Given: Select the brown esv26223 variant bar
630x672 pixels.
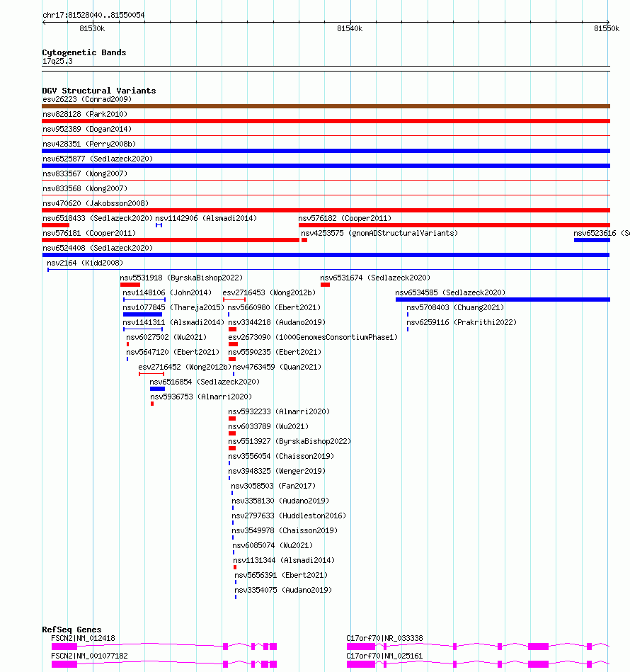Looking at the screenshot, I should pos(326,106).
